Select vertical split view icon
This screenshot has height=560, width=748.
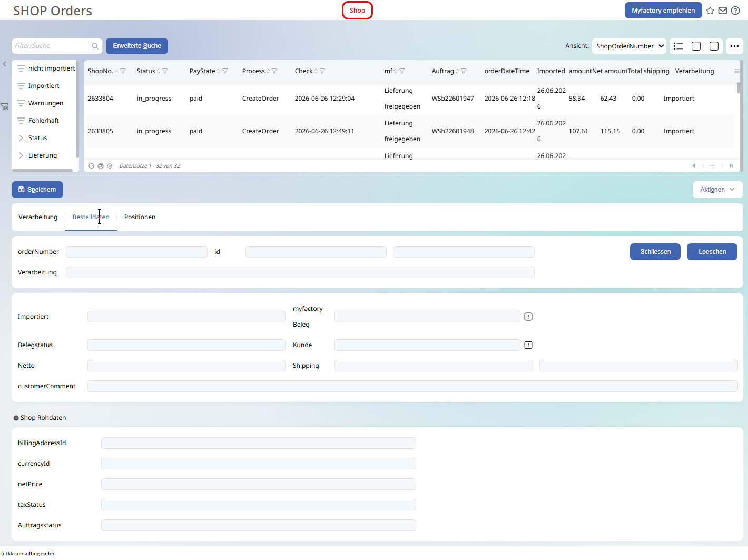click(x=714, y=46)
